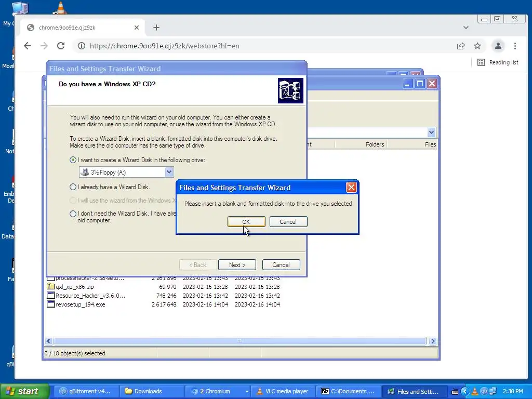
Task: Select 'I already have a Wizard Disk'
Action: (x=73, y=187)
